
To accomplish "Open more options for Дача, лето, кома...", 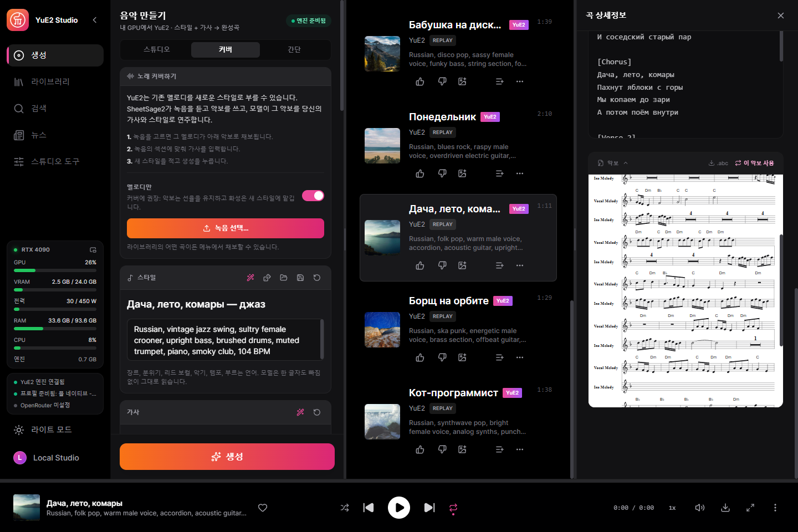I will tap(520, 265).
